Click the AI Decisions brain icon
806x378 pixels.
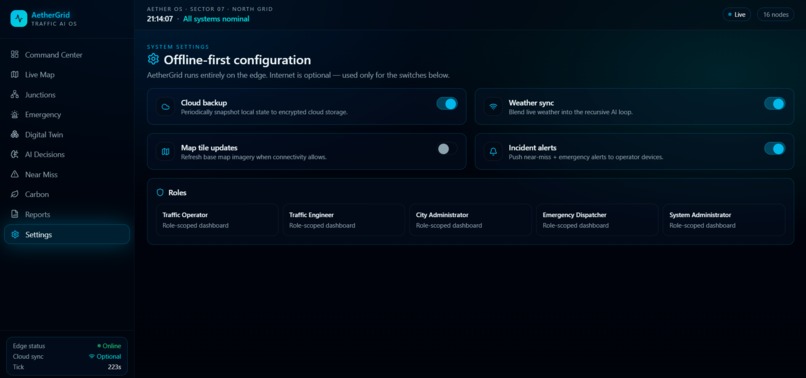click(x=15, y=154)
